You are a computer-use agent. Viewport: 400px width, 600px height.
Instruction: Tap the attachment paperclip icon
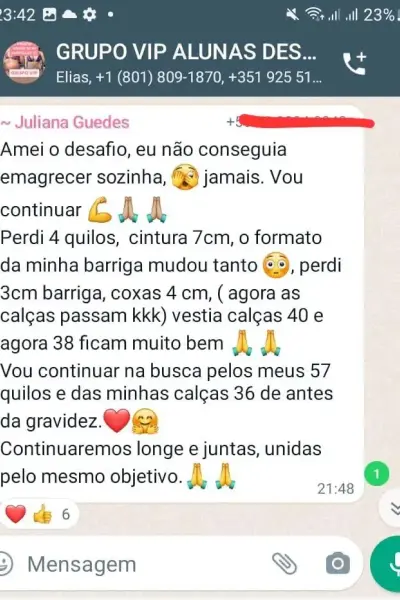click(284, 563)
